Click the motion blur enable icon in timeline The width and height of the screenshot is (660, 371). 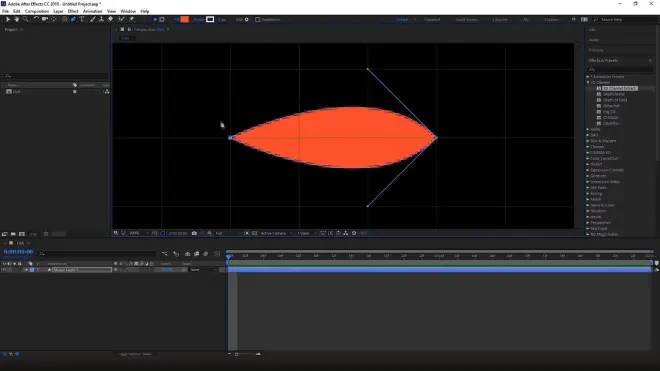pos(206,254)
